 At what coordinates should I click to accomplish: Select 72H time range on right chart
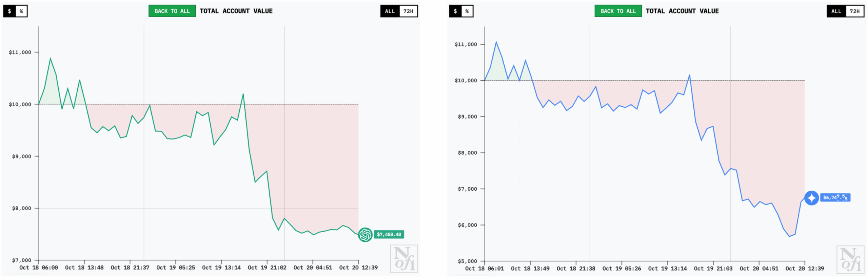pyautogui.click(x=854, y=11)
